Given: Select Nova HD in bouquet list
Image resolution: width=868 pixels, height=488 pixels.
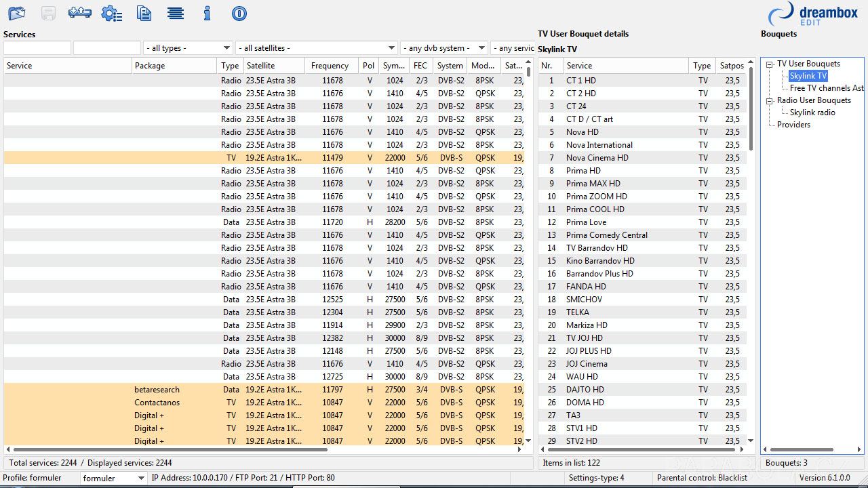Looking at the screenshot, I should coord(642,132).
